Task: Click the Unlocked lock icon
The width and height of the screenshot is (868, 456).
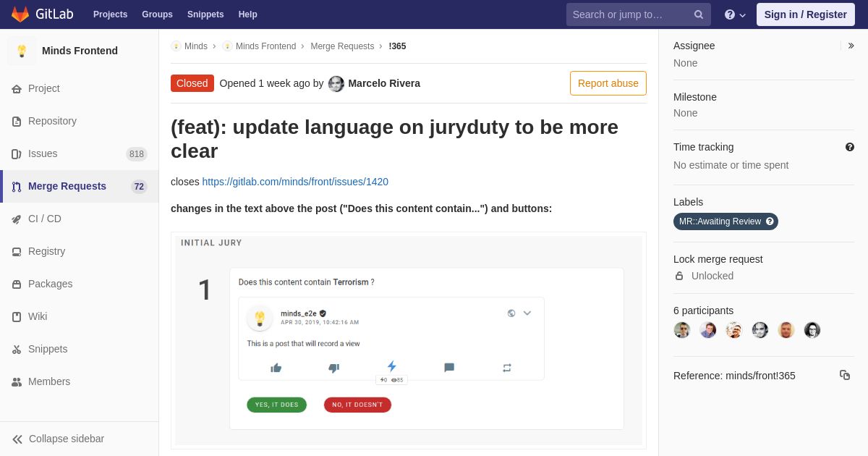Action: pyautogui.click(x=679, y=276)
